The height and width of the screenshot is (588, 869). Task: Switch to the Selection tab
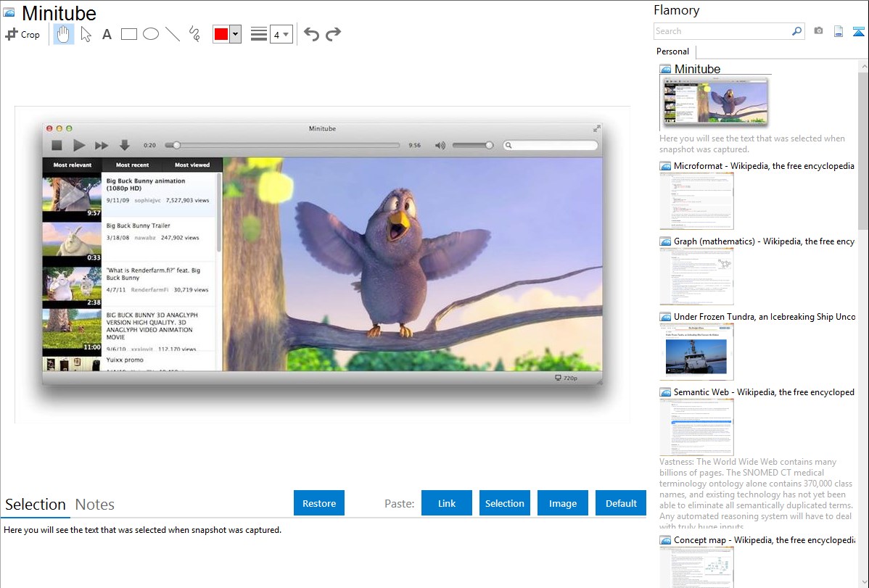coord(36,505)
